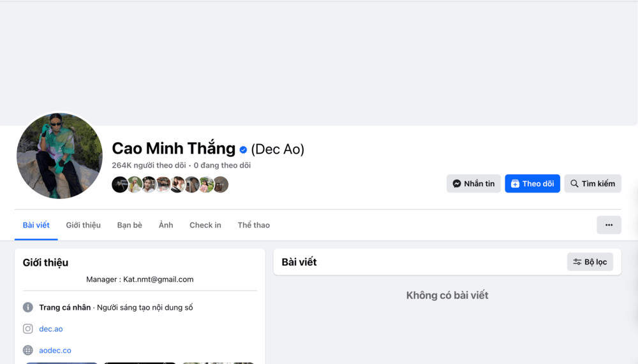
Task: Open the Bộ lọc post filter
Action: [590, 262]
